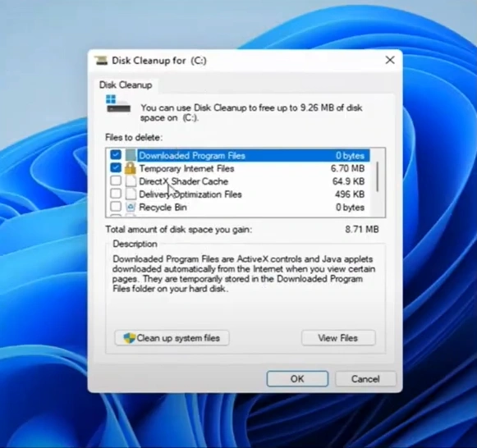
Task: Click the Disk Cleanup title bar icon
Action: [101, 60]
